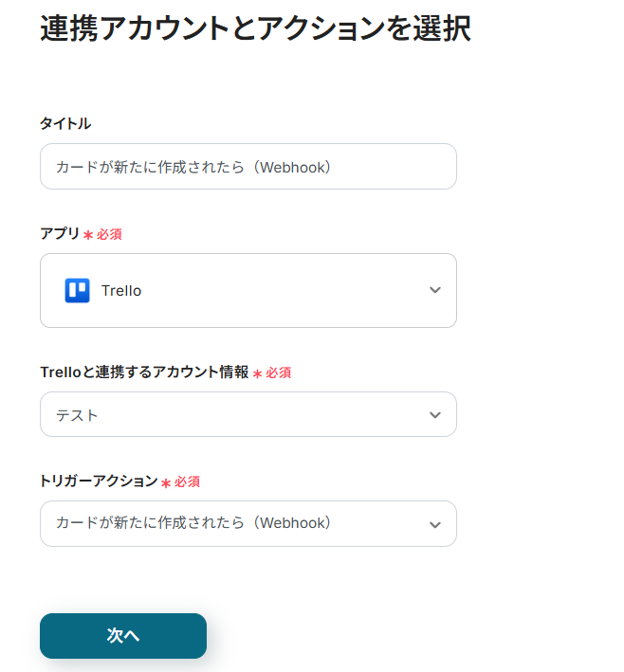Click the 必須 marker beside トリガーアクション
The image size is (624, 672).
187,482
